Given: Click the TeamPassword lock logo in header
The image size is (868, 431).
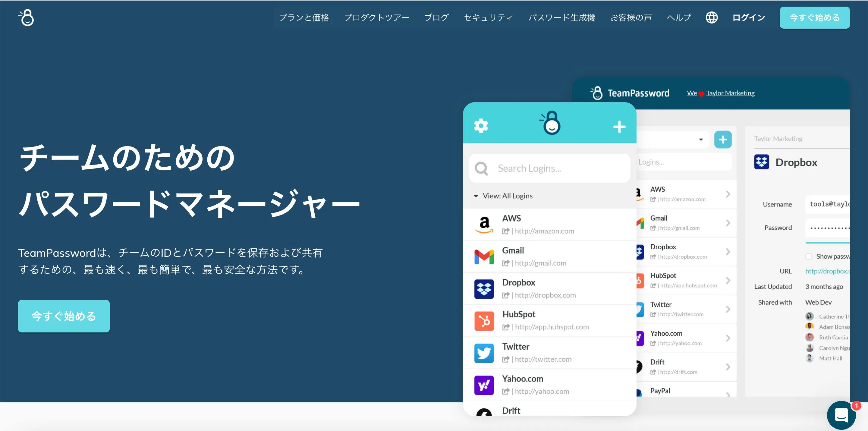Looking at the screenshot, I should tap(26, 17).
